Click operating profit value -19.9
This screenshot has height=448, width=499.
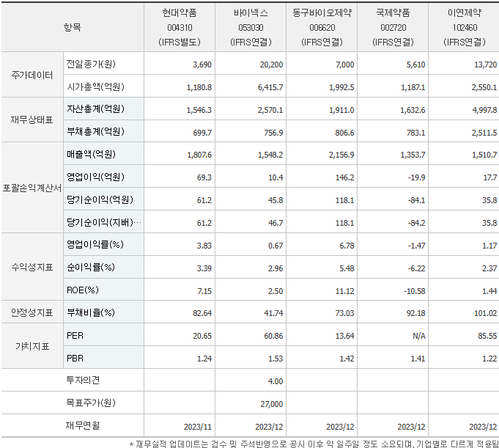tap(417, 177)
